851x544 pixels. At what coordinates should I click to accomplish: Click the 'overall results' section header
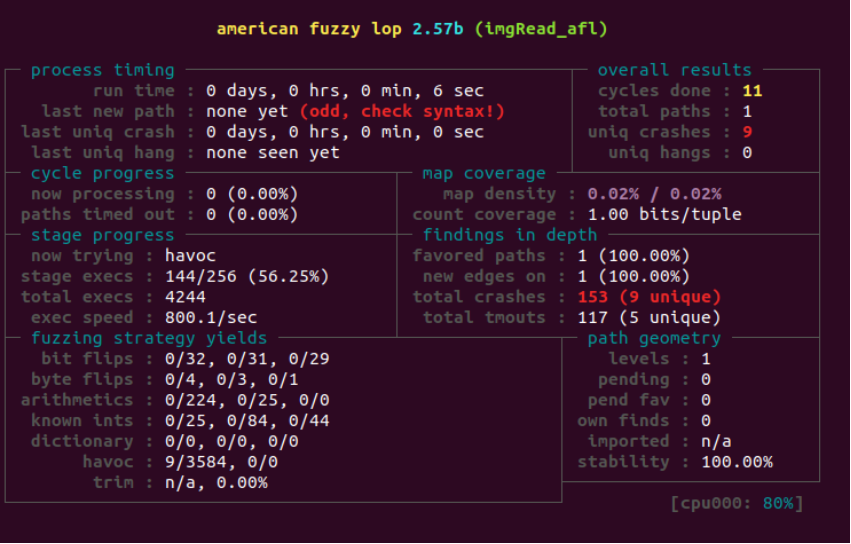[674, 70]
